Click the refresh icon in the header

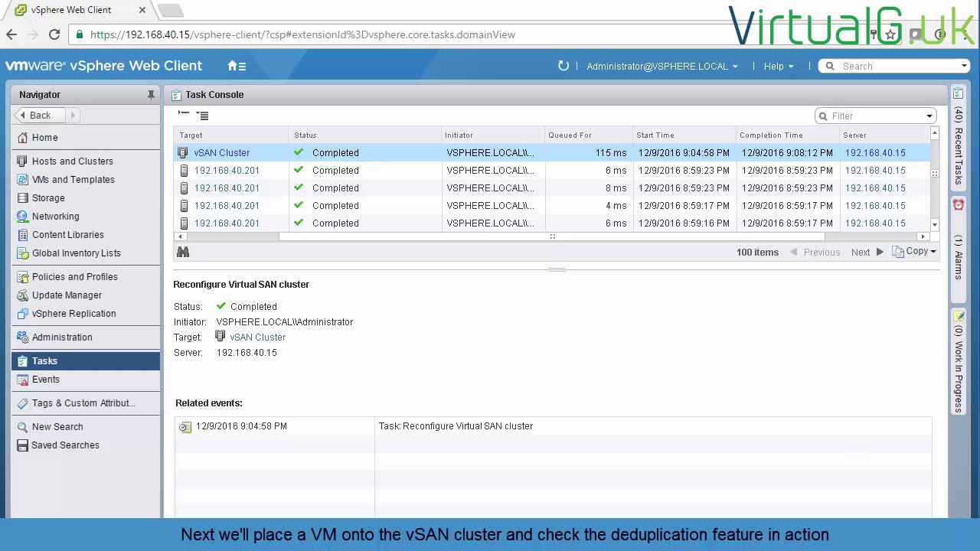click(x=563, y=66)
